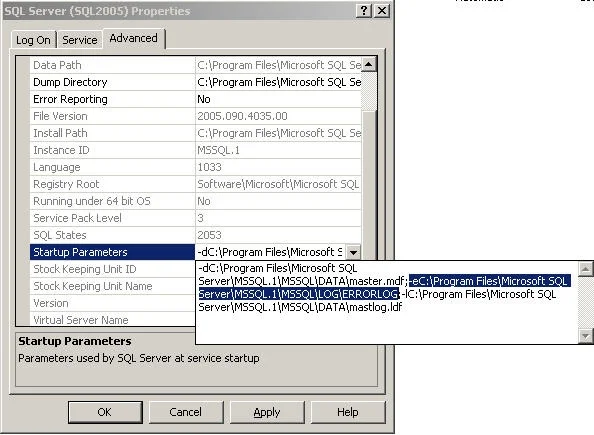Image resolution: width=594 pixels, height=435 pixels.
Task: Click scroll down arrow in startup parameters popup
Action: [x=585, y=336]
